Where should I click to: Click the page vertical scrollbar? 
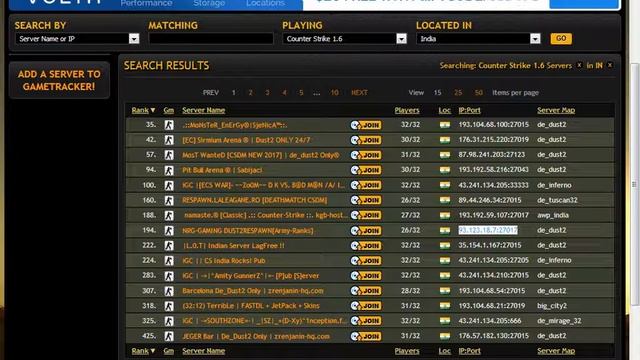(635, 184)
